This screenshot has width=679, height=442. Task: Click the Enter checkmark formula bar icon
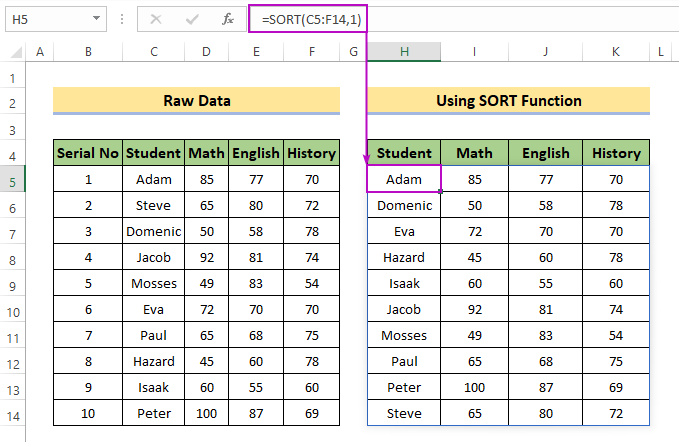pyautogui.click(x=192, y=19)
